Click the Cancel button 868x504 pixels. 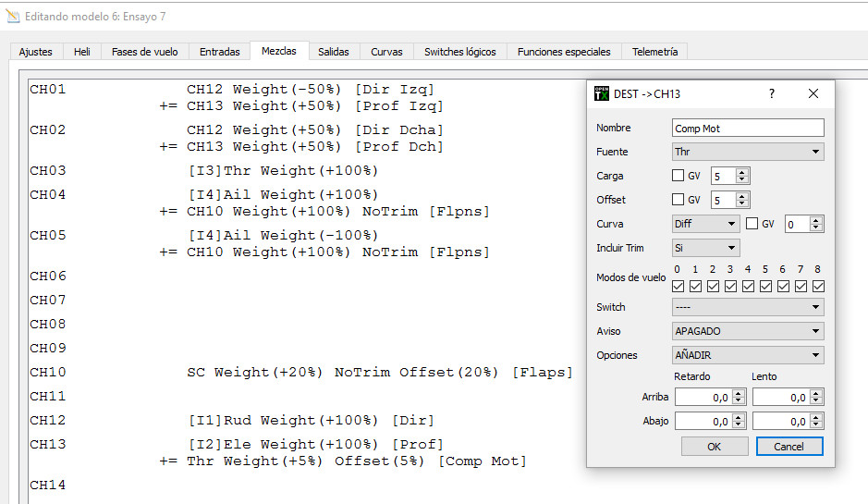point(789,446)
